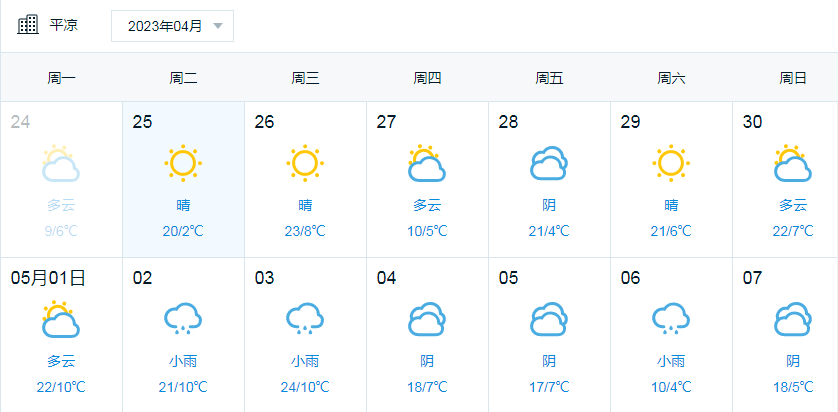The width and height of the screenshot is (838, 412).
Task: Open the 2023年04月 month dropdown
Action: [x=172, y=26]
